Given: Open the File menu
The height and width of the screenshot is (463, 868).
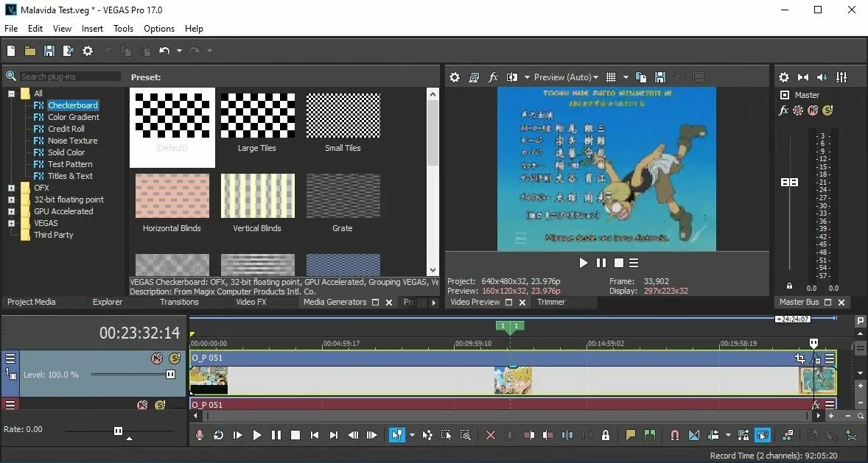Looking at the screenshot, I should 11,29.
